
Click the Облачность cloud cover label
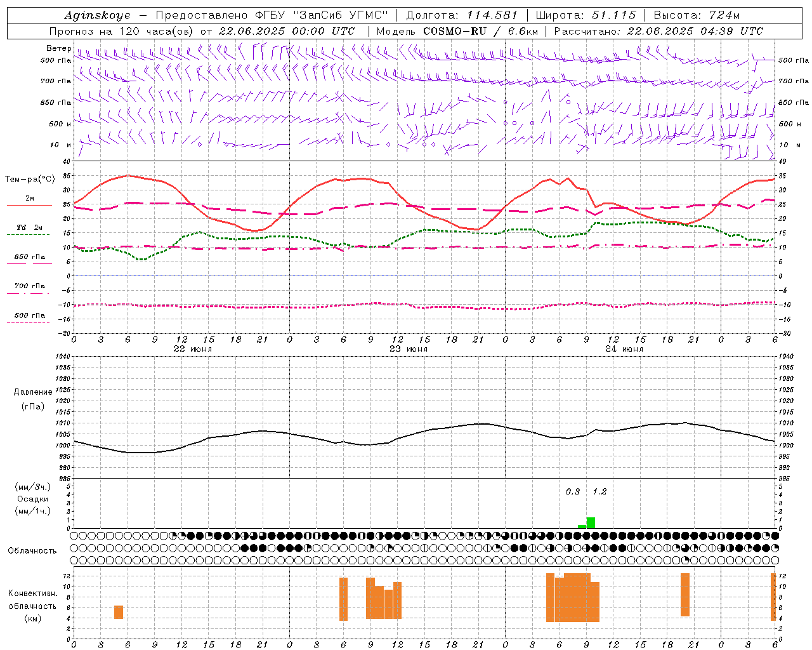(x=32, y=551)
